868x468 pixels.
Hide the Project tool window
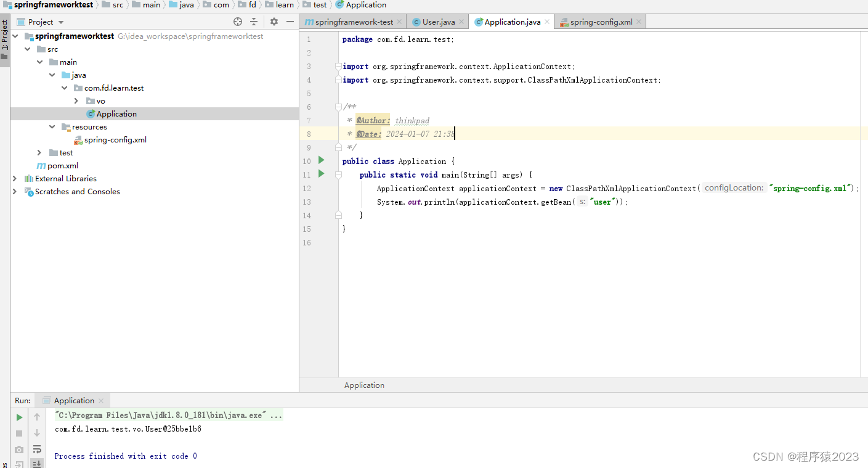click(290, 22)
